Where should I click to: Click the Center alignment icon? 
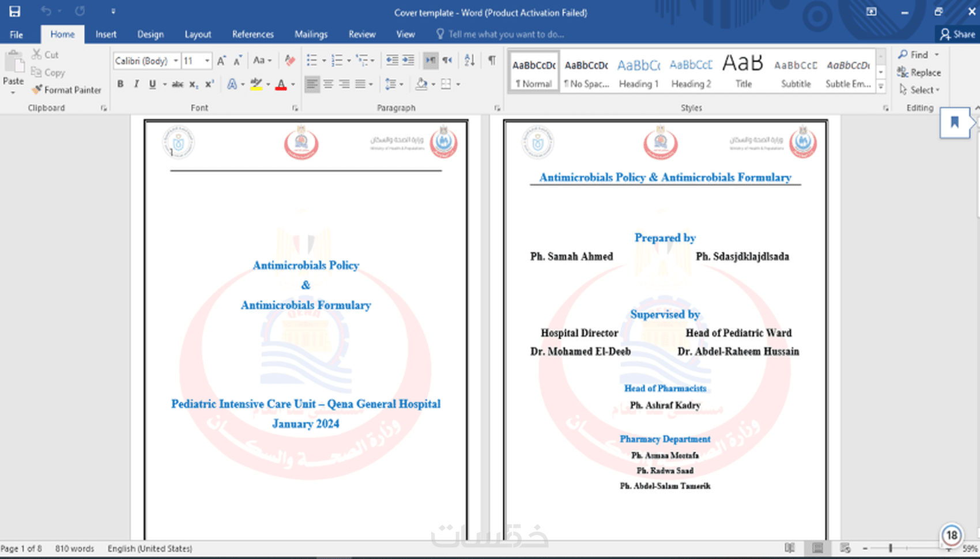[x=328, y=84]
